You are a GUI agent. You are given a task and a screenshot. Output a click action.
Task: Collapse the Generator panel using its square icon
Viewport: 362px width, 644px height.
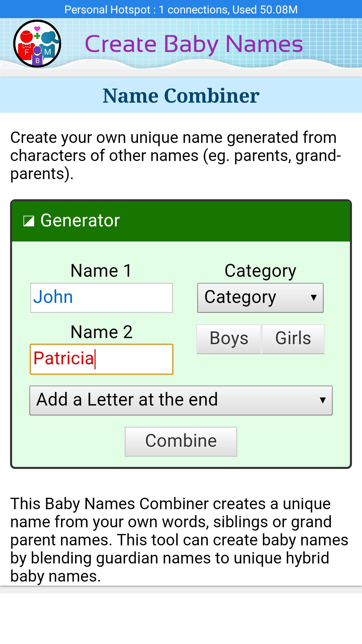pyautogui.click(x=29, y=221)
